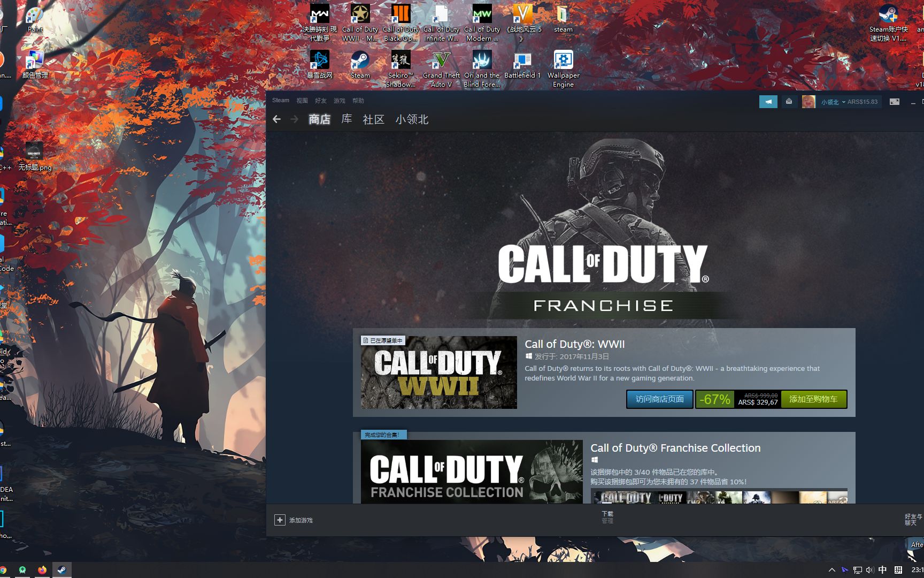Screen dimensions: 924x578
Task: Open 暴雪战网 Battle.net shortcut
Action: click(x=320, y=64)
